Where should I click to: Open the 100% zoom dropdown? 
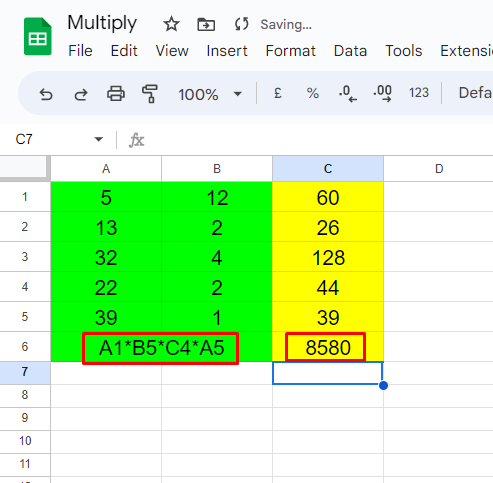coord(210,94)
